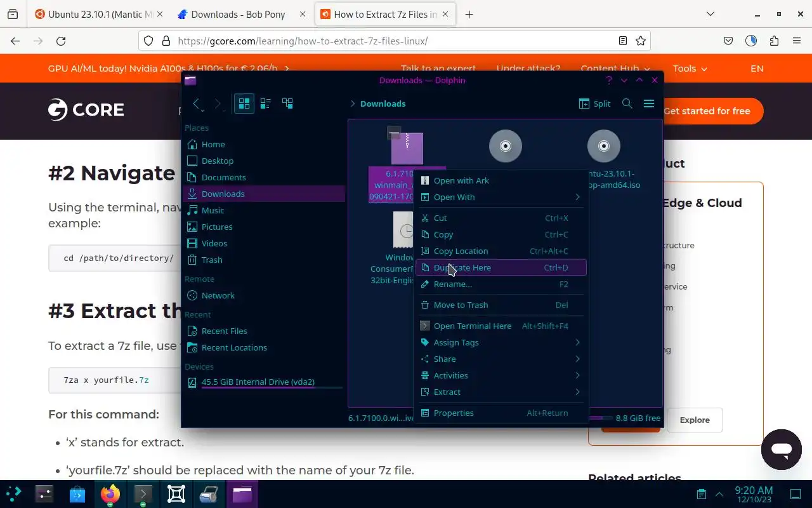Open Save to Pocket icon
The width and height of the screenshot is (812, 508).
pyautogui.click(x=728, y=41)
